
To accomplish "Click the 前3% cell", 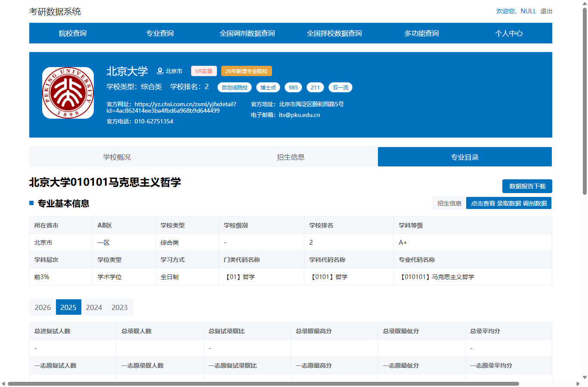I will [x=61, y=277].
